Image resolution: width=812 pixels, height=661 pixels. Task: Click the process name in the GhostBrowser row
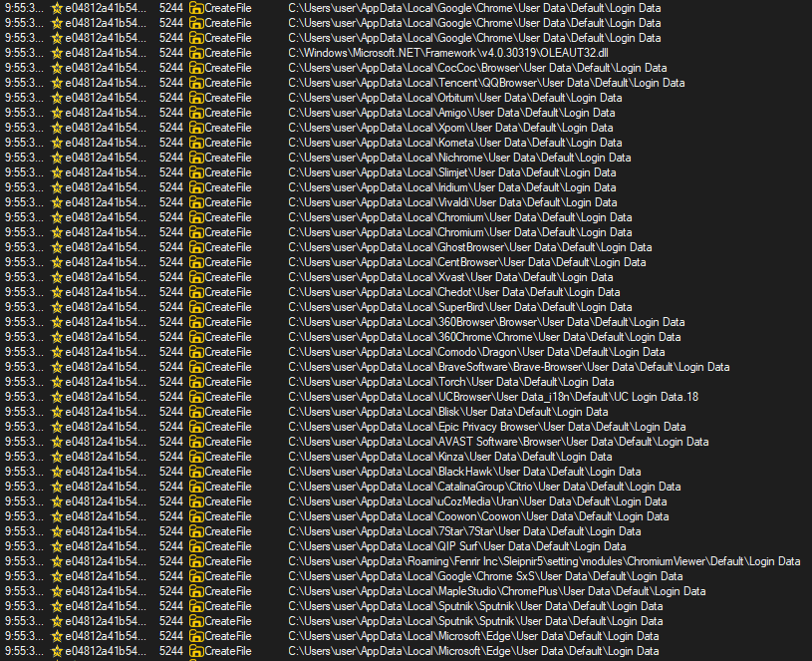coord(105,247)
